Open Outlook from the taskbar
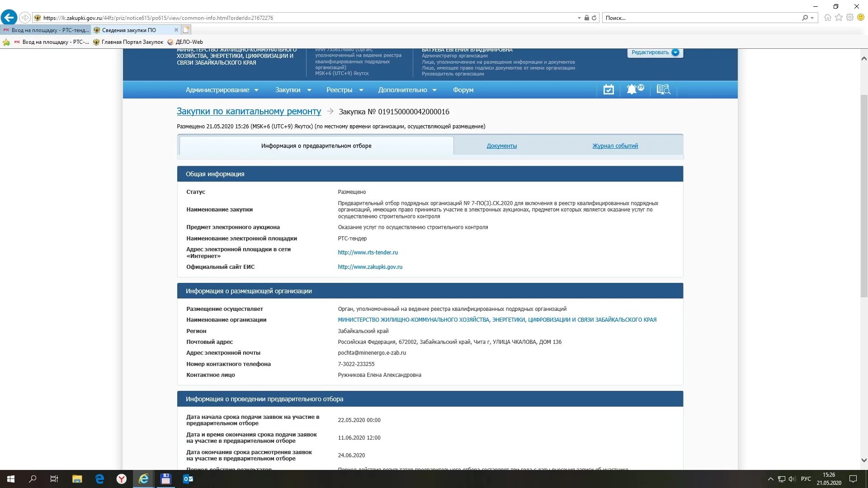The width and height of the screenshot is (868, 488). 188,479
